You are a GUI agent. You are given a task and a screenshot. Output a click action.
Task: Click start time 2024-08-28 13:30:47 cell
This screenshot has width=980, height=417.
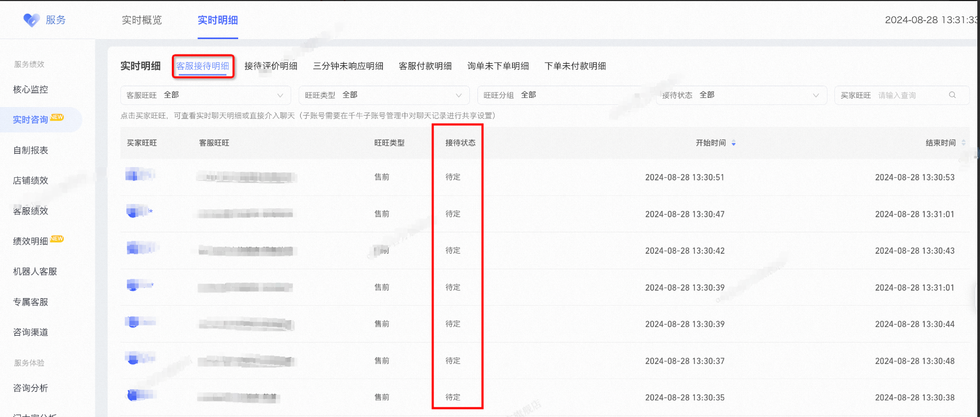tap(685, 214)
